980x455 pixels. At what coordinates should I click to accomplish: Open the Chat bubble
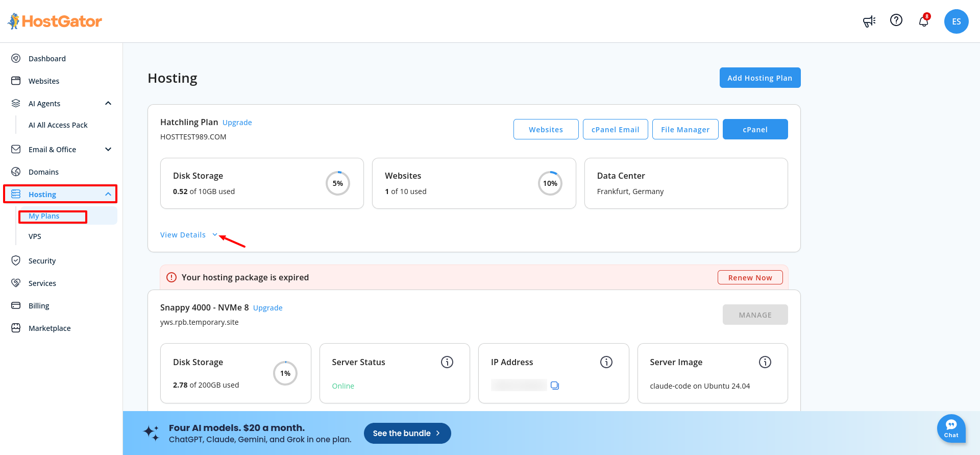tap(951, 428)
